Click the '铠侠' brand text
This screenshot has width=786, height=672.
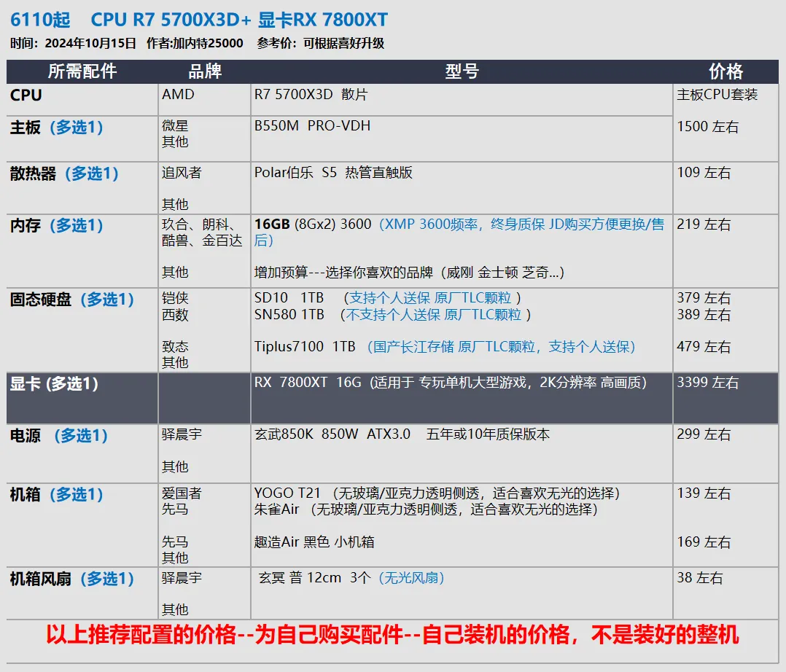click(x=175, y=298)
